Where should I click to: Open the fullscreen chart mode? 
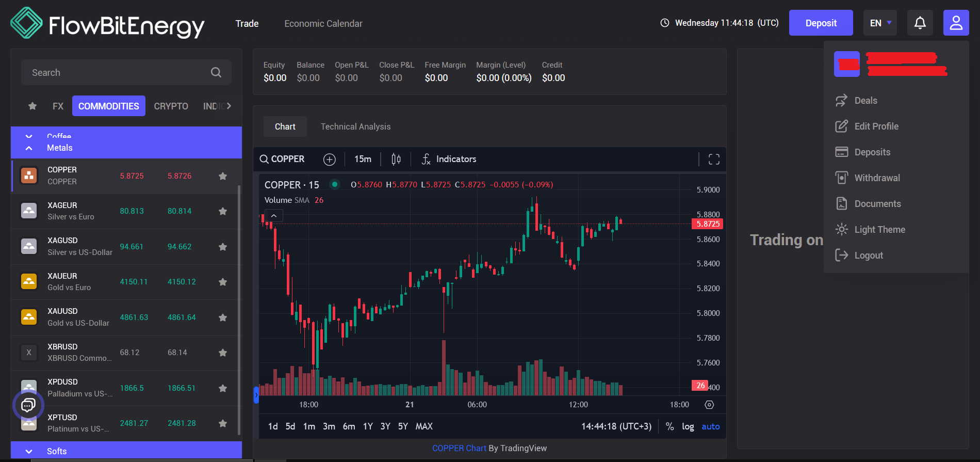pos(714,159)
